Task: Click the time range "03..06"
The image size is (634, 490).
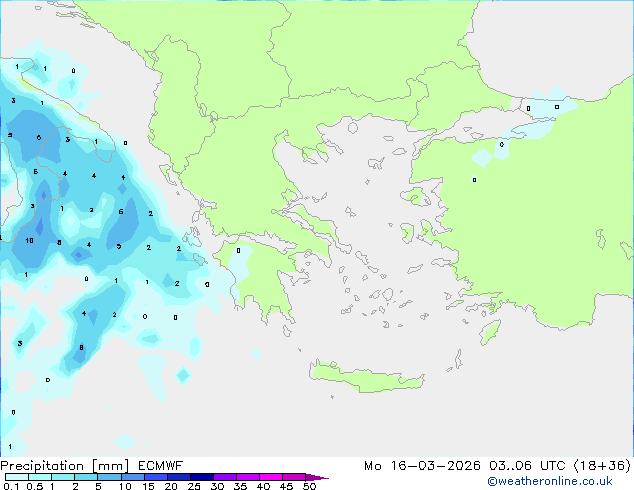Action: (x=510, y=466)
